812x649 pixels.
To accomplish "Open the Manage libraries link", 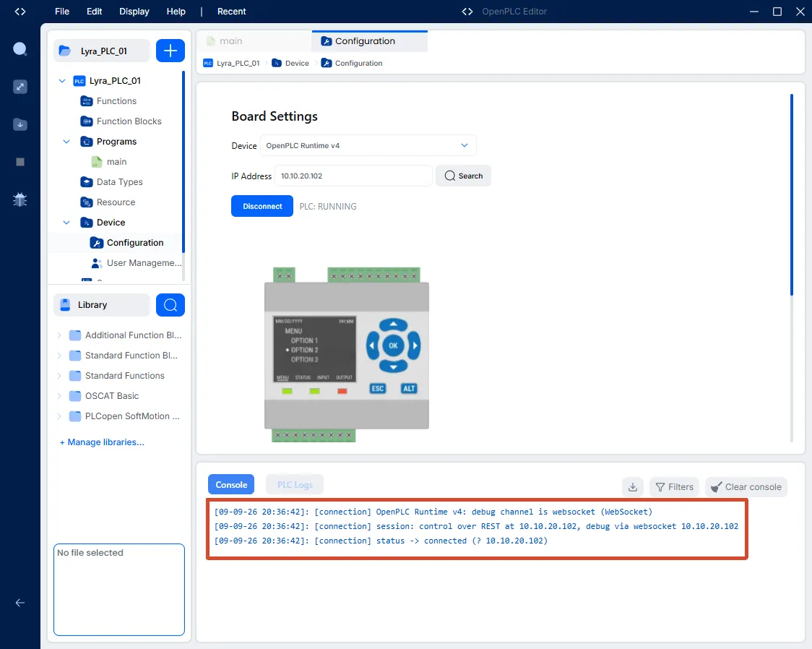I will click(x=102, y=442).
